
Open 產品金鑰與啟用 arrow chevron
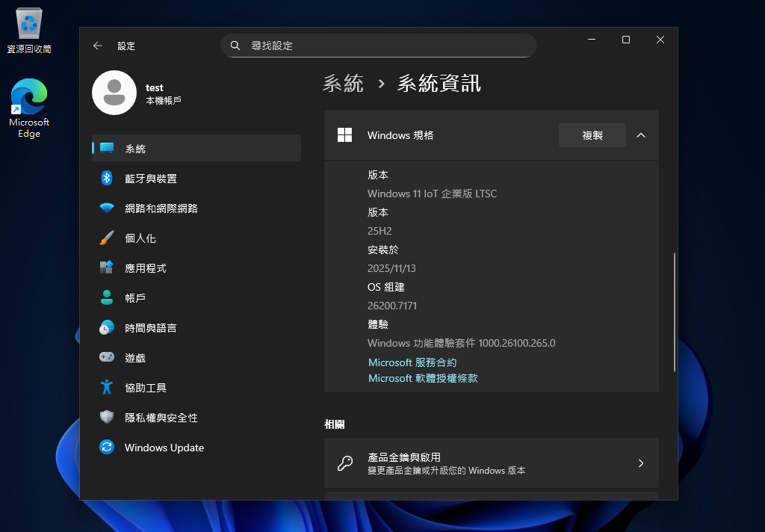640,463
